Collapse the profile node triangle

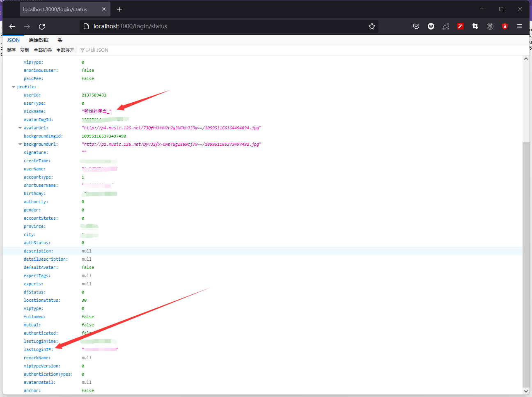pyautogui.click(x=14, y=87)
